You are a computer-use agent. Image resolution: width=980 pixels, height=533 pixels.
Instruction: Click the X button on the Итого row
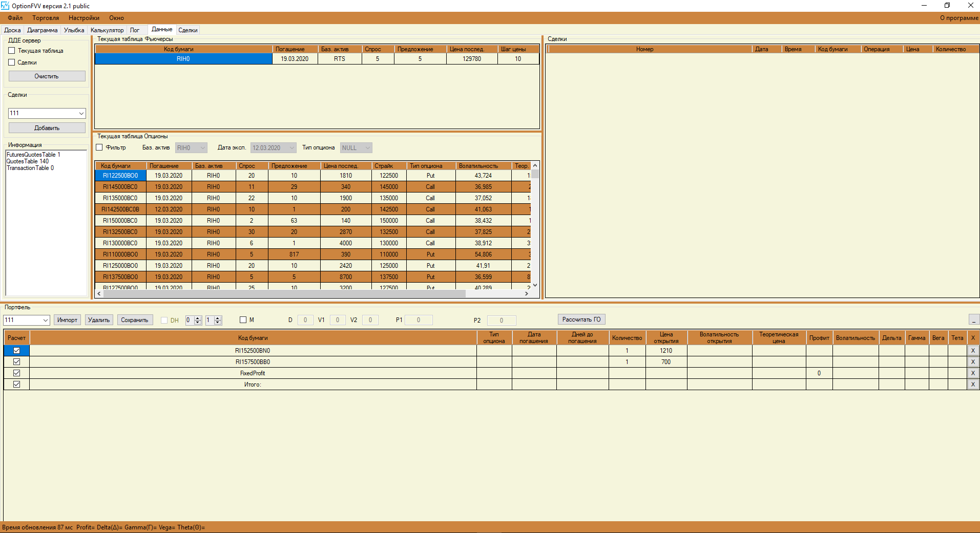(x=973, y=385)
